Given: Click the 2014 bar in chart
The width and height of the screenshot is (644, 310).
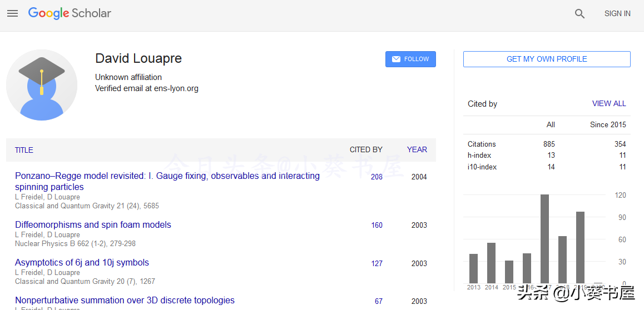Looking at the screenshot, I should pyautogui.click(x=491, y=263).
